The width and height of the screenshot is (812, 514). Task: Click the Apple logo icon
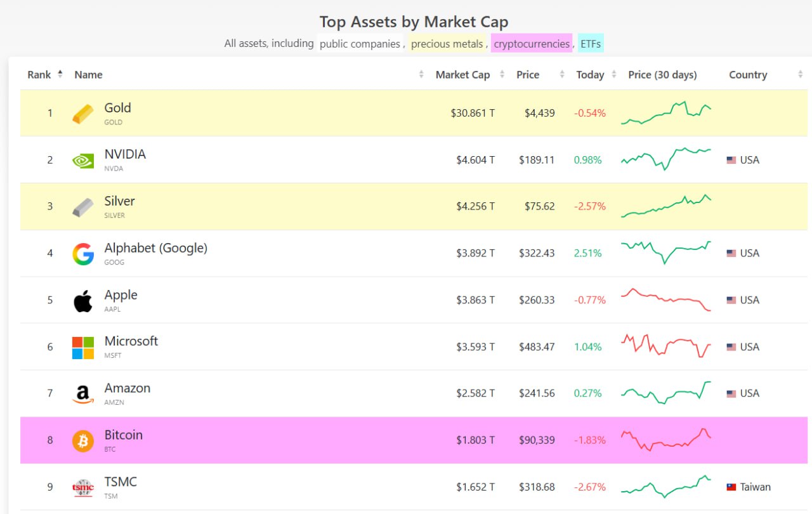point(83,301)
